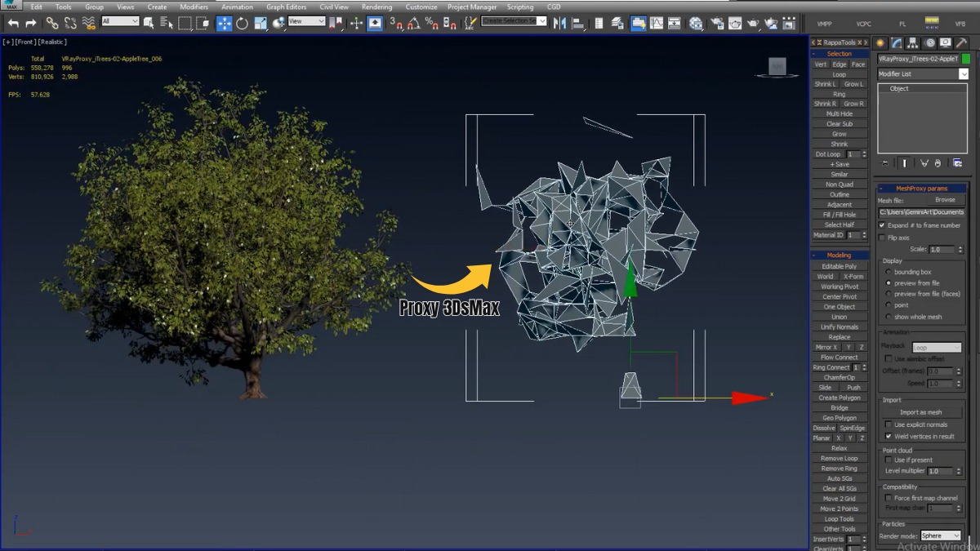The image size is (980, 551).
Task: Enable the Flip axis checkbox
Action: tap(882, 238)
